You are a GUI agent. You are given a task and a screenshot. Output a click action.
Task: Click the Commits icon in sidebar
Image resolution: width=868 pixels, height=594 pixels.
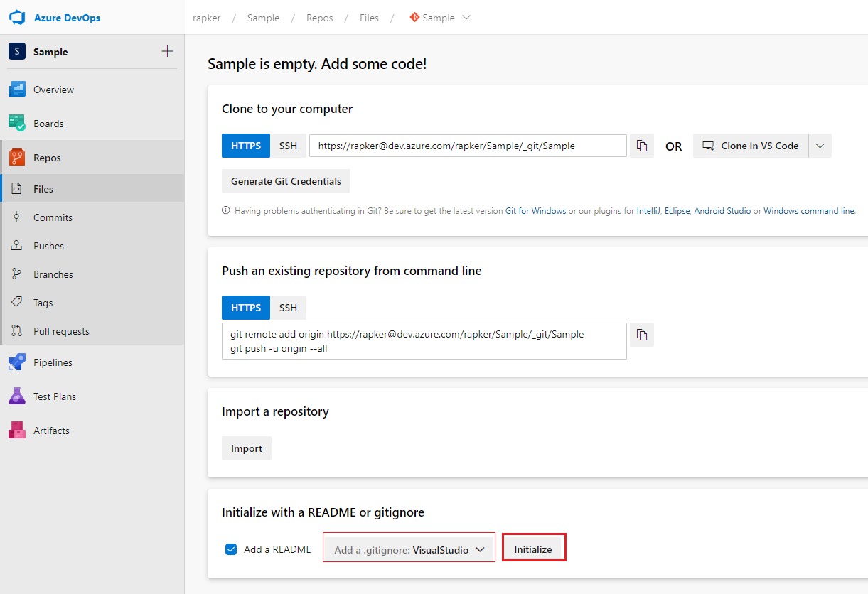(17, 217)
